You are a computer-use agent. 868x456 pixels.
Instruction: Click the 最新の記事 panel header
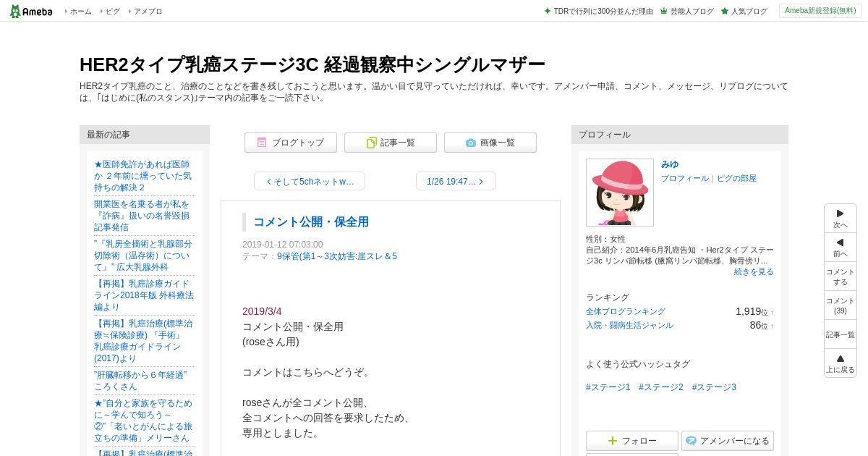tap(145, 135)
